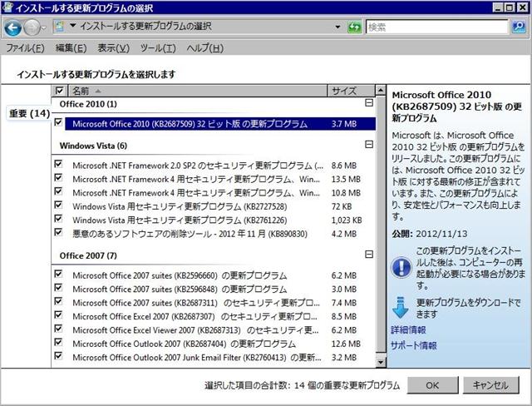Select the 悪意のあるソフトウェアの削除ツール row
This screenshot has width=532, height=406.
pos(220,234)
